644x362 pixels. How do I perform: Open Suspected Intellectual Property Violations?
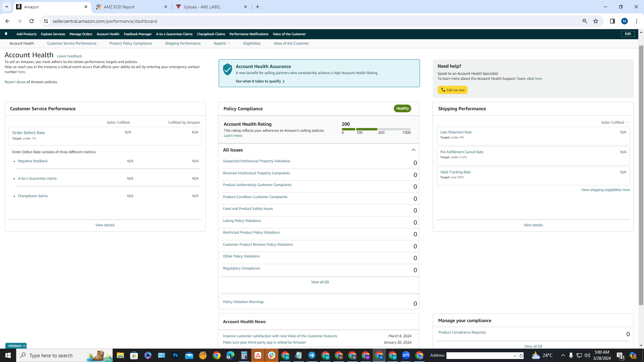pos(257,161)
